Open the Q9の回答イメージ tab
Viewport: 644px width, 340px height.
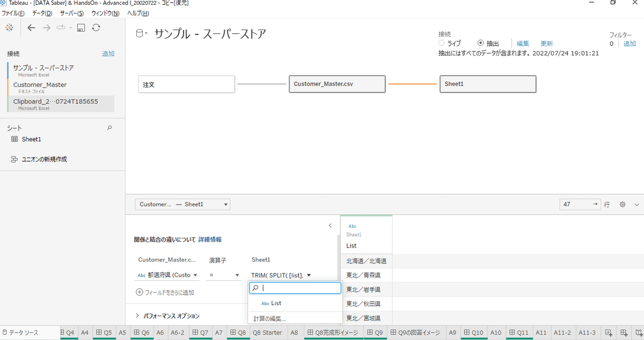(x=415, y=332)
